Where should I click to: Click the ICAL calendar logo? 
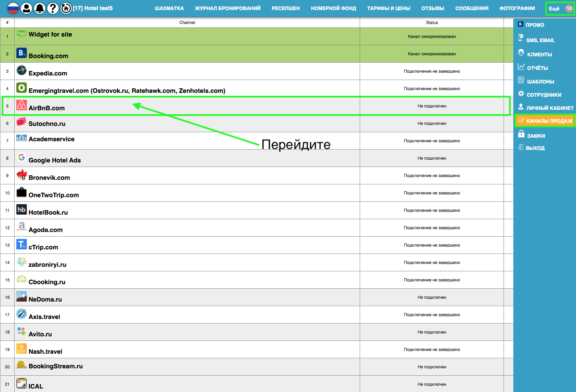click(x=22, y=383)
